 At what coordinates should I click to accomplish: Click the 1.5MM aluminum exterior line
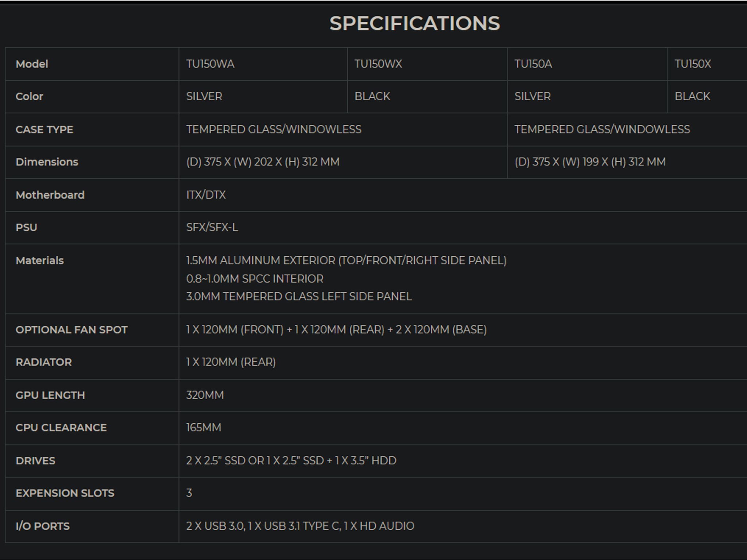[x=346, y=260]
